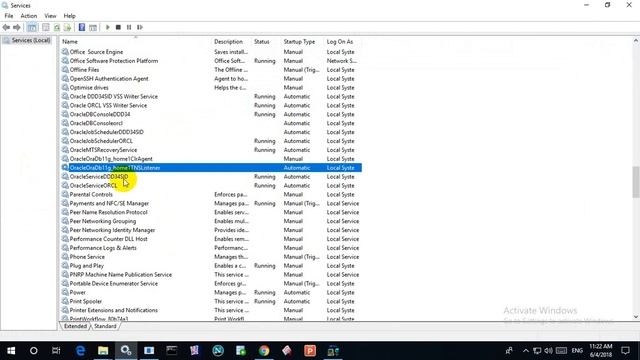Select OracleDBConsoleDDD34 row
The height and width of the screenshot is (360, 640).
tap(211, 114)
